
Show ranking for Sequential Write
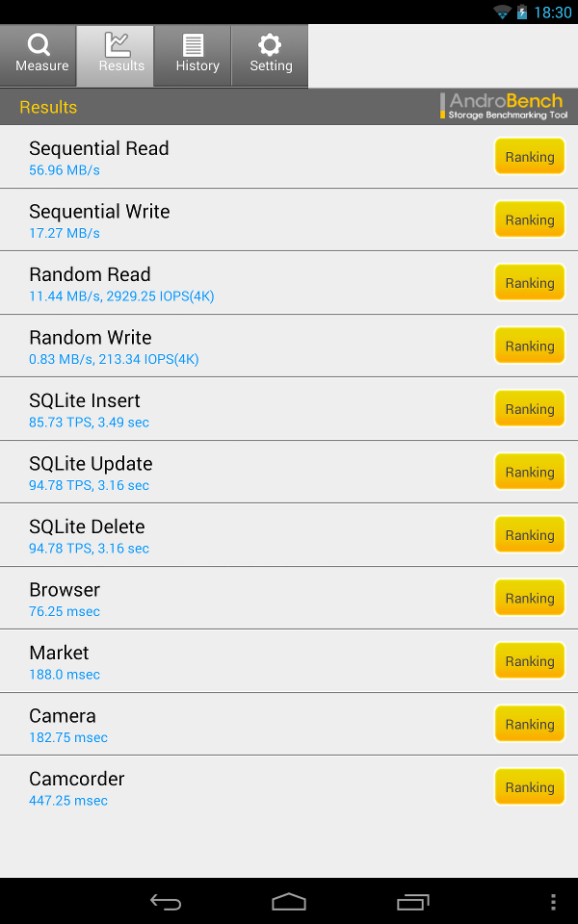coord(529,219)
